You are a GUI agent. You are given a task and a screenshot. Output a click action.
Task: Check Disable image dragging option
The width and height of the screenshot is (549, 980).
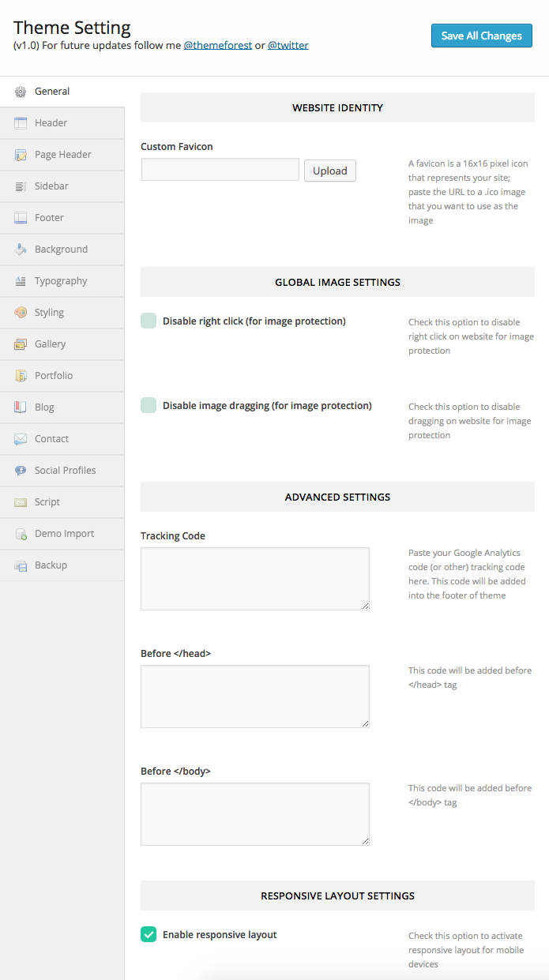pyautogui.click(x=149, y=405)
